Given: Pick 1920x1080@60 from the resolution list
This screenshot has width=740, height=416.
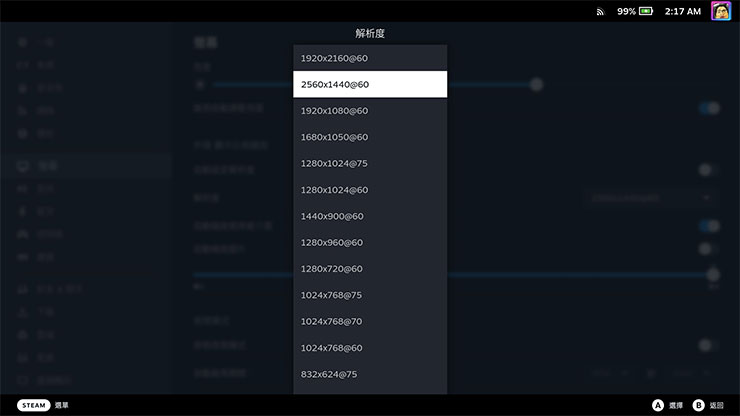Looking at the screenshot, I should (x=370, y=111).
